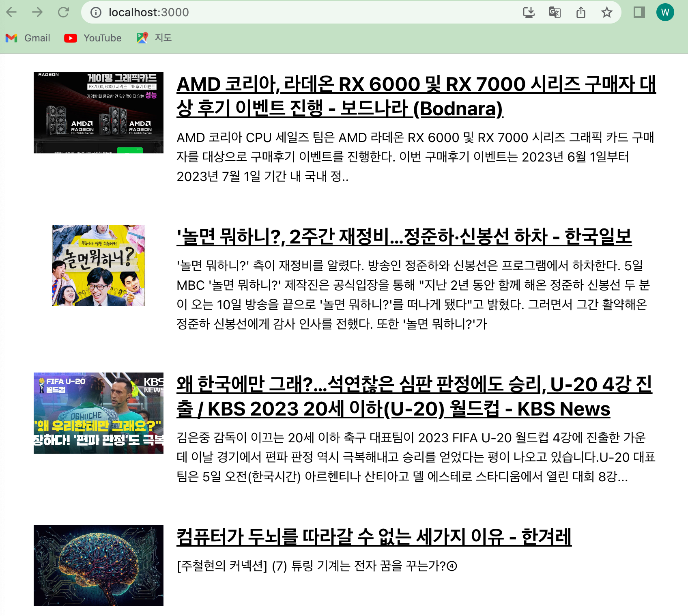Open Google Translate page icon
688x616 pixels.
coord(555,13)
